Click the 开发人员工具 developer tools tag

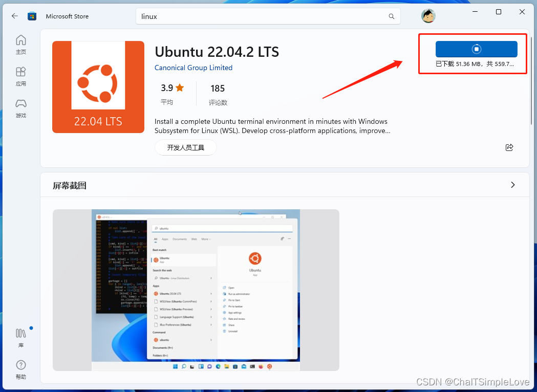tap(185, 147)
